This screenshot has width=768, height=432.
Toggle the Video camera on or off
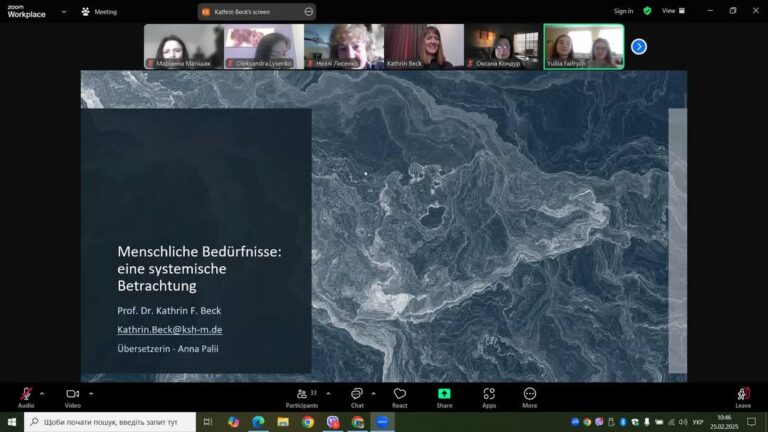pyautogui.click(x=72, y=394)
